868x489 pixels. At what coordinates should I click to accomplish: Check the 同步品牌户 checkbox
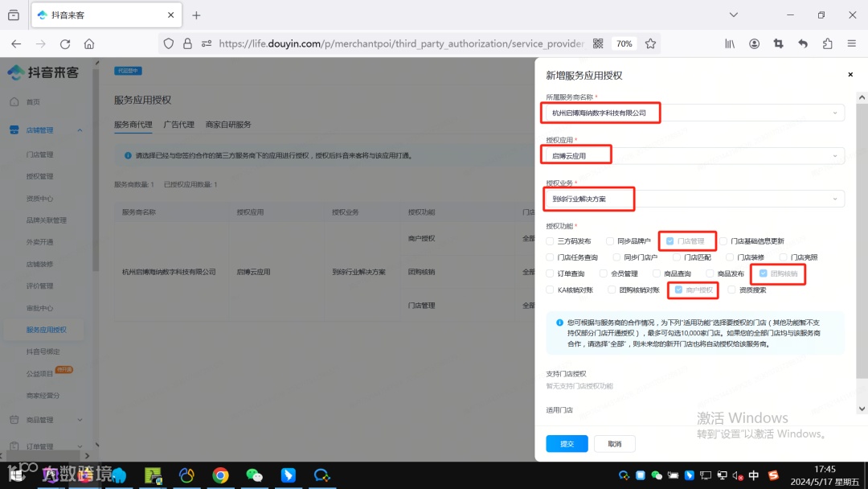point(609,241)
